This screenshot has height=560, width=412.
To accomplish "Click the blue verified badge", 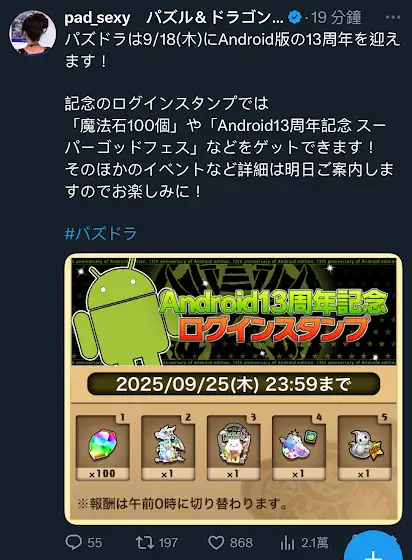I will tap(295, 17).
